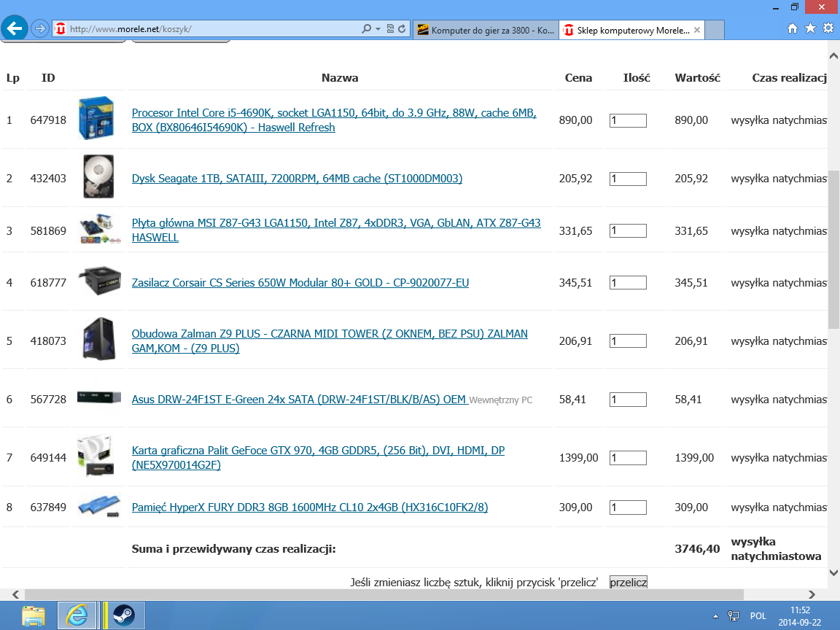Viewport: 840px width, 630px height.
Task: Click the HyperX memory thumbnail
Action: (x=99, y=506)
